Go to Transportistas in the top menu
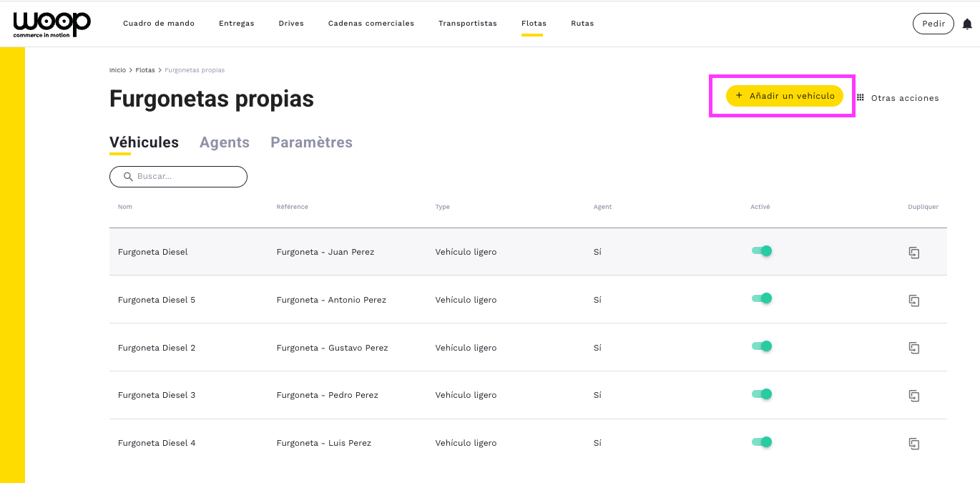980x483 pixels. pos(467,24)
